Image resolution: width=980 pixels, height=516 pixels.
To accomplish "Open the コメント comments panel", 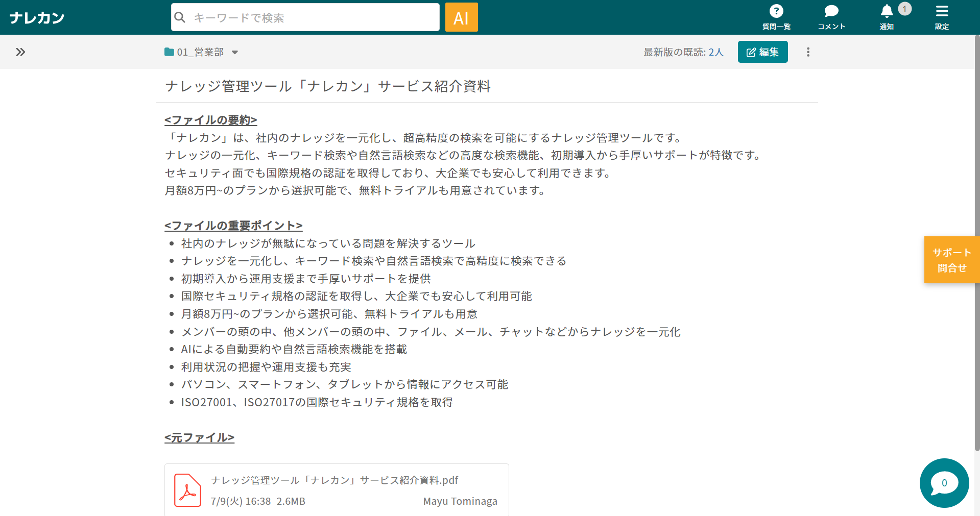I will pos(831,17).
